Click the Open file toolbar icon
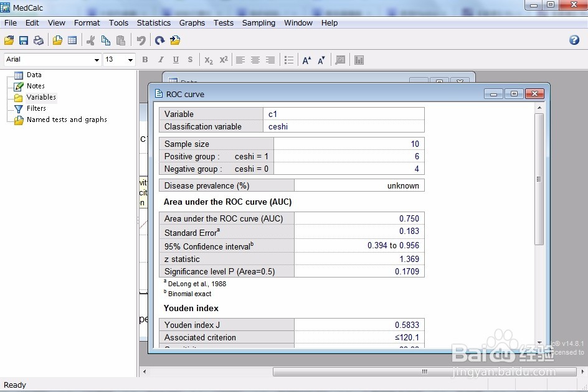 click(9, 40)
